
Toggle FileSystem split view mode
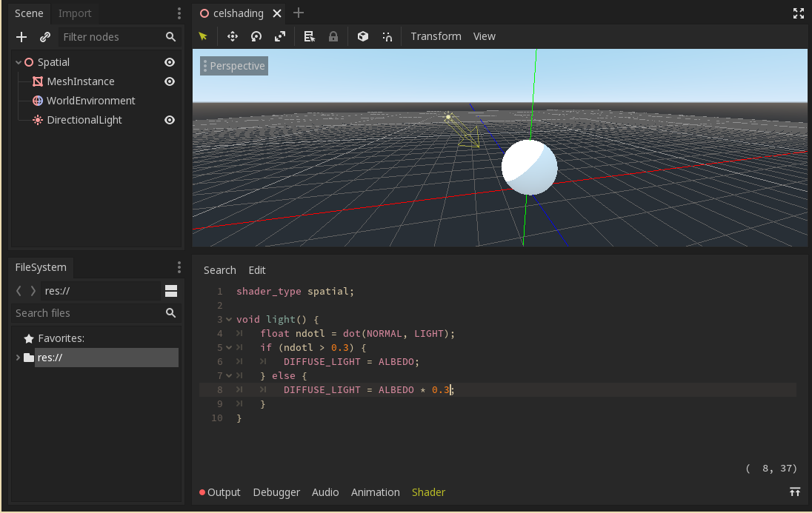coord(171,291)
